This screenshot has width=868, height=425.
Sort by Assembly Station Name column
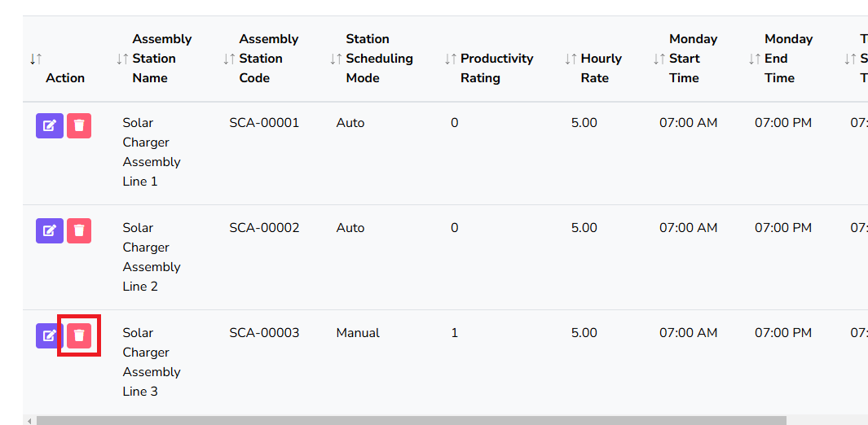click(x=122, y=59)
